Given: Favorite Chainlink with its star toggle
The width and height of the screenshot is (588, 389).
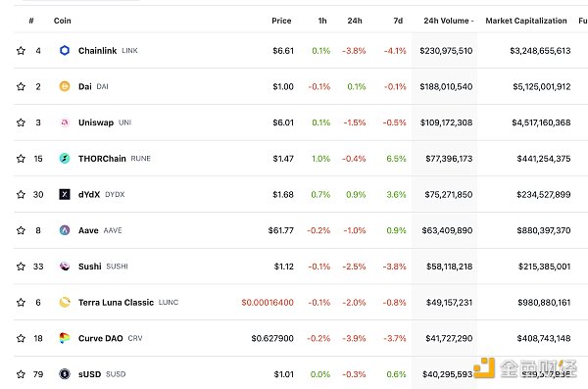Looking at the screenshot, I should point(21,50).
